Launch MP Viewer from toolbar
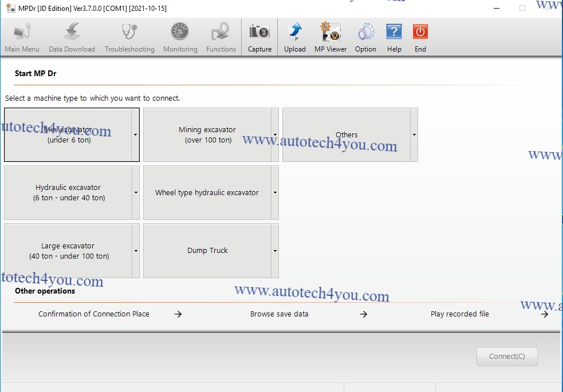Screen dimensions: 563x392 [x=330, y=32]
